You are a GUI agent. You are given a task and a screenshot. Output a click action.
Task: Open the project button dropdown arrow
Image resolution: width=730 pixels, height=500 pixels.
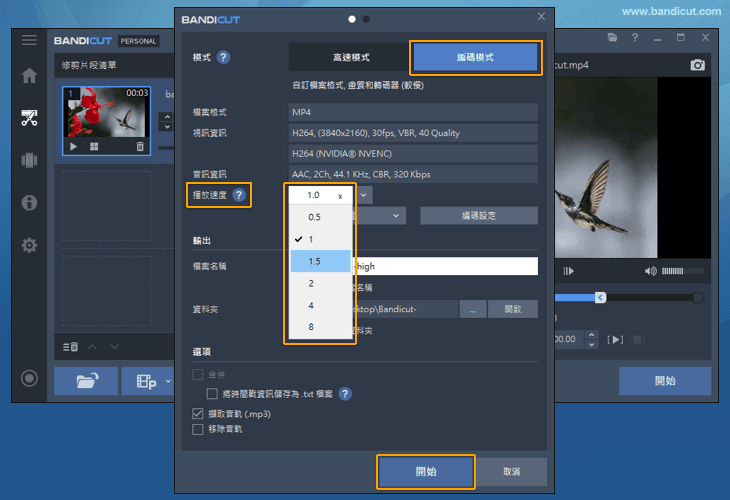(168, 381)
